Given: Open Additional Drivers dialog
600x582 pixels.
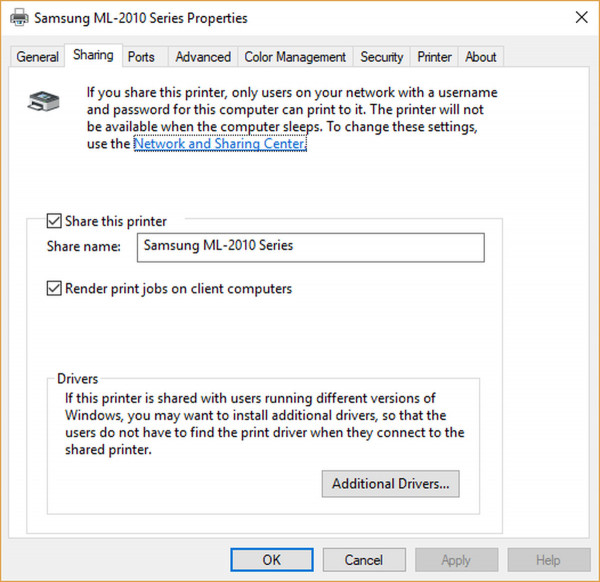Looking at the screenshot, I should (390, 484).
